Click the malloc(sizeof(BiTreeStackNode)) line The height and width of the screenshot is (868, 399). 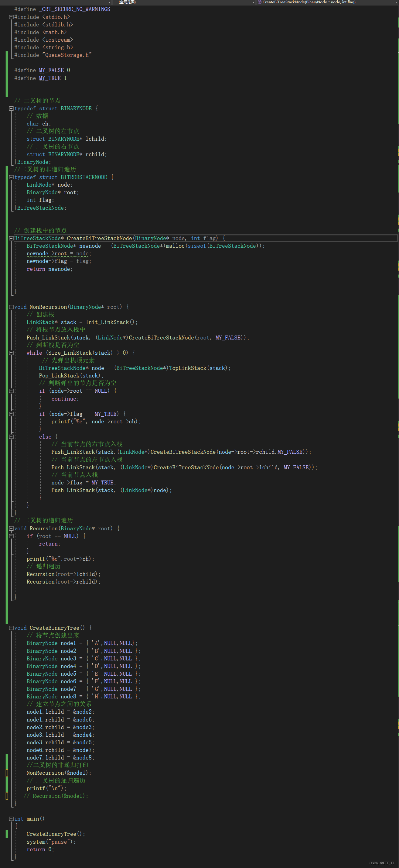pyautogui.click(x=146, y=246)
